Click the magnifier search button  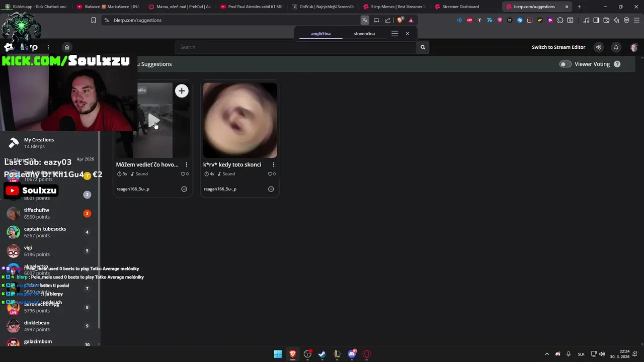423,47
